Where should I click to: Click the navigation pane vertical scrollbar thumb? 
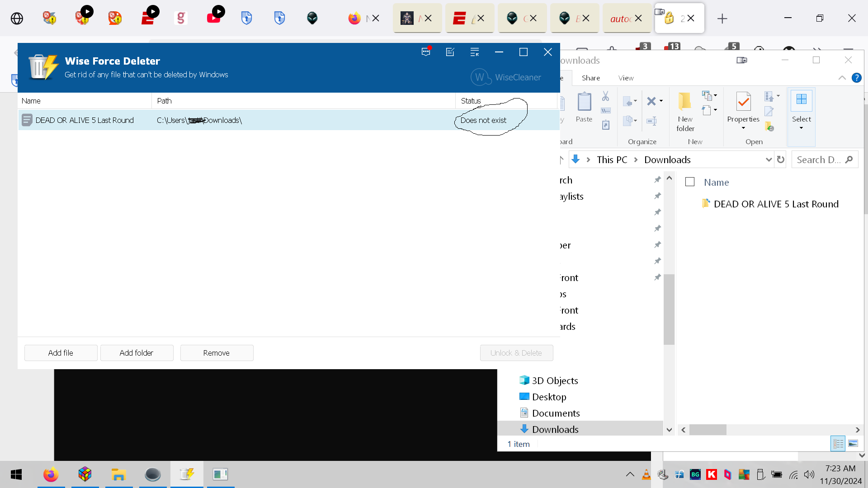669,310
